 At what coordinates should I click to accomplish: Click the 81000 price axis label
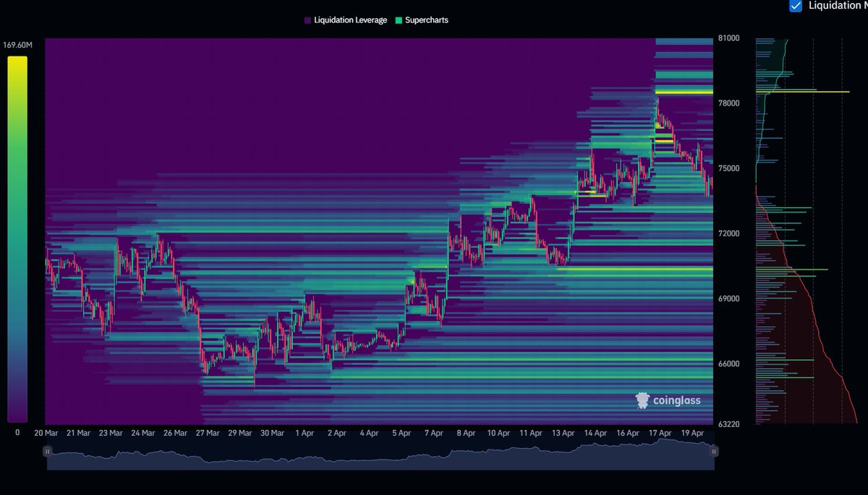[x=729, y=38]
